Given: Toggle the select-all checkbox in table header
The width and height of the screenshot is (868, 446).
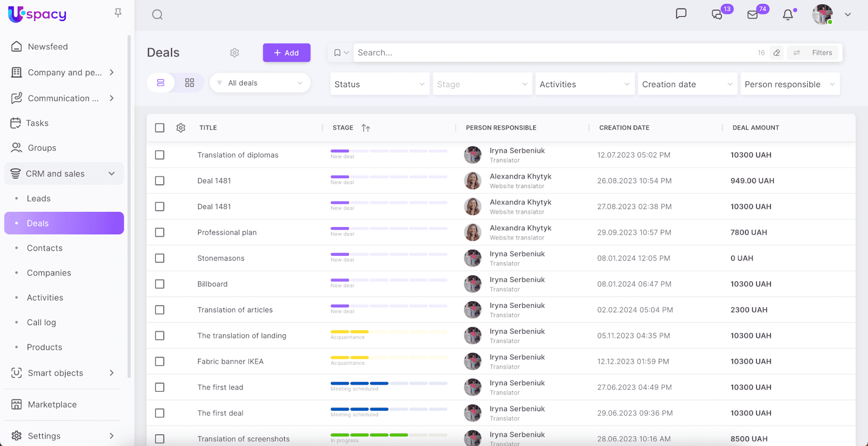Looking at the screenshot, I should (159, 128).
